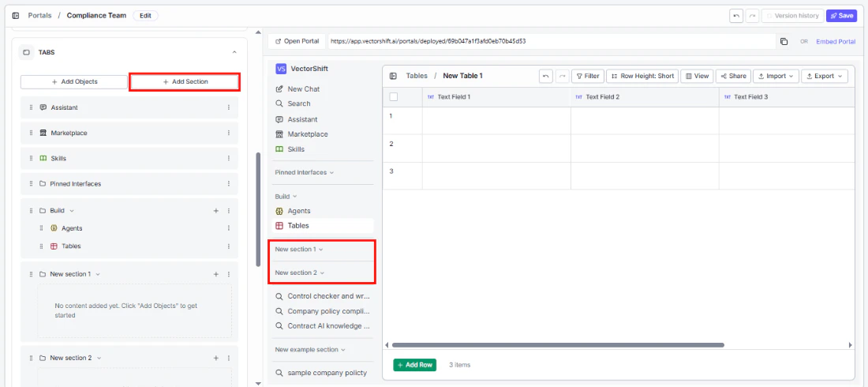Screen dimensions: 868x387
Task: Open the Export dropdown
Action: point(825,76)
